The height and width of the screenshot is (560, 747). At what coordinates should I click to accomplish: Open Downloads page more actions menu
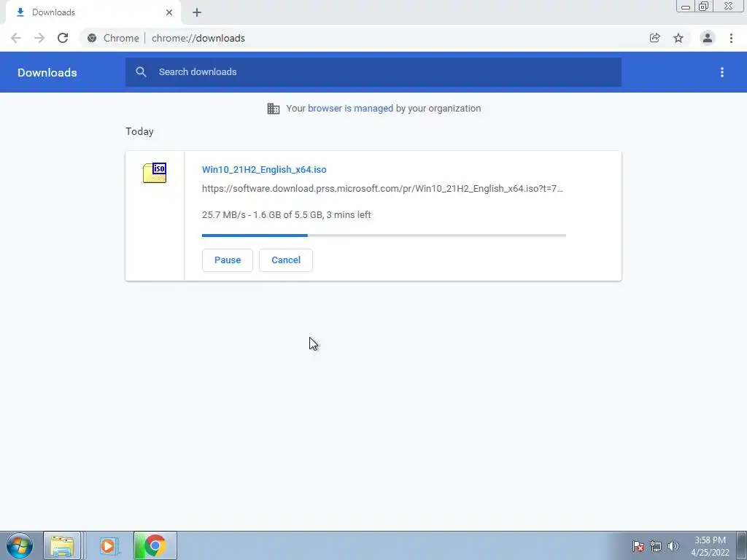coord(722,72)
